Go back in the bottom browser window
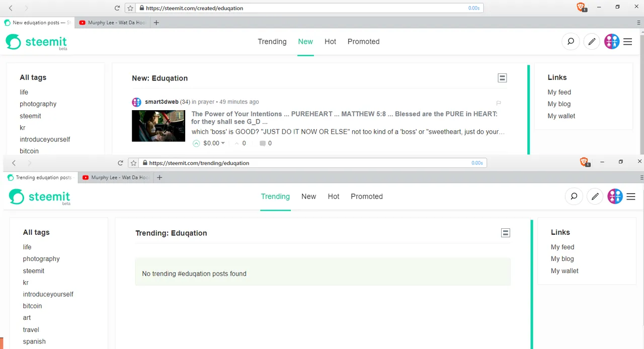The height and width of the screenshot is (349, 644). point(14,163)
